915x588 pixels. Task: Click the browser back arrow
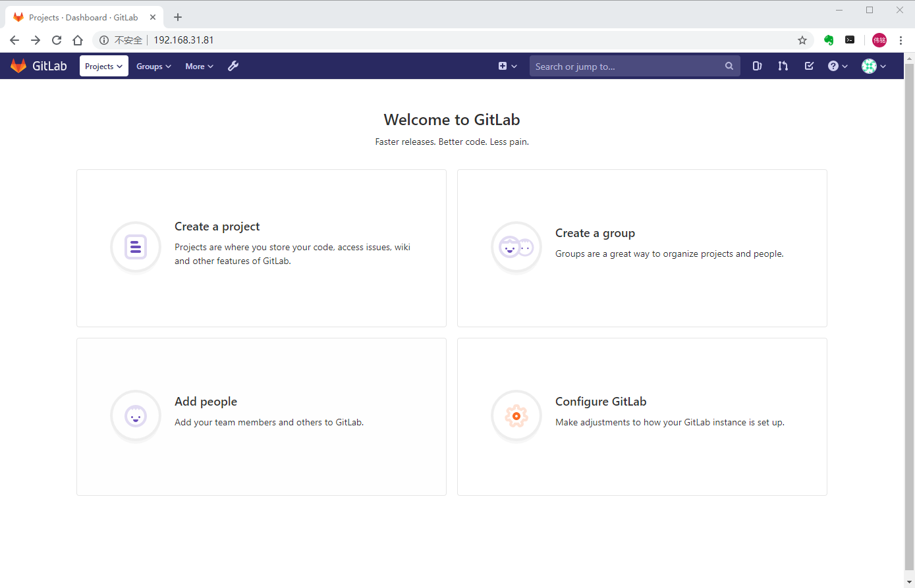[x=14, y=40]
